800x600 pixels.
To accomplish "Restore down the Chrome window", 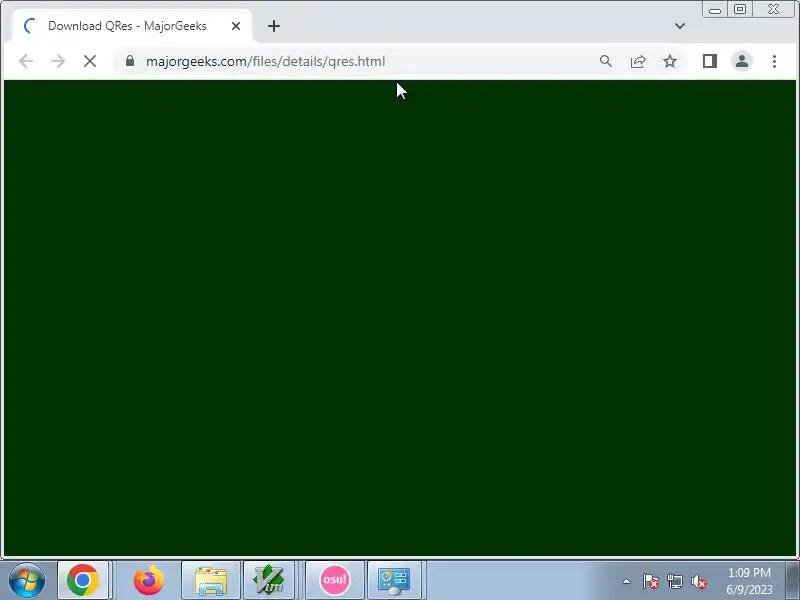I will point(740,9).
